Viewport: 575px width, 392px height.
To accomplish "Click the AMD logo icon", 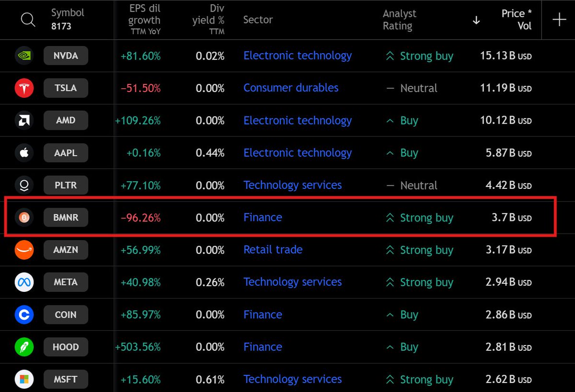I will pos(24,120).
